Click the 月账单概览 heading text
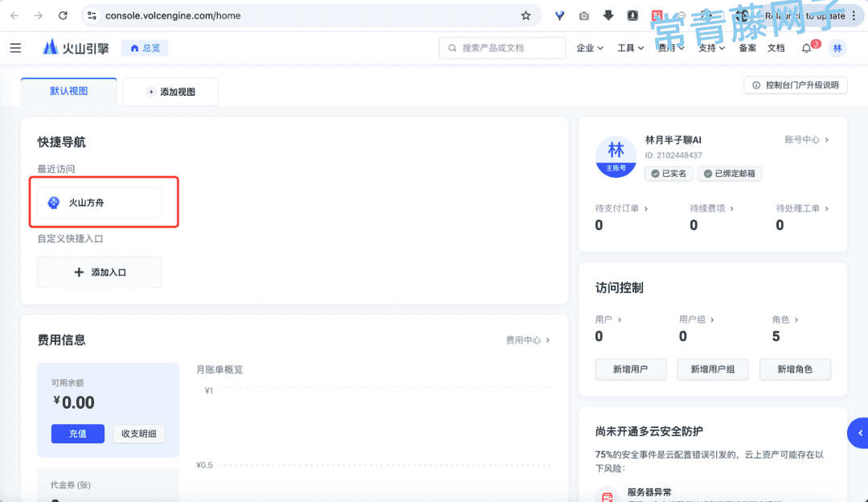 click(219, 369)
